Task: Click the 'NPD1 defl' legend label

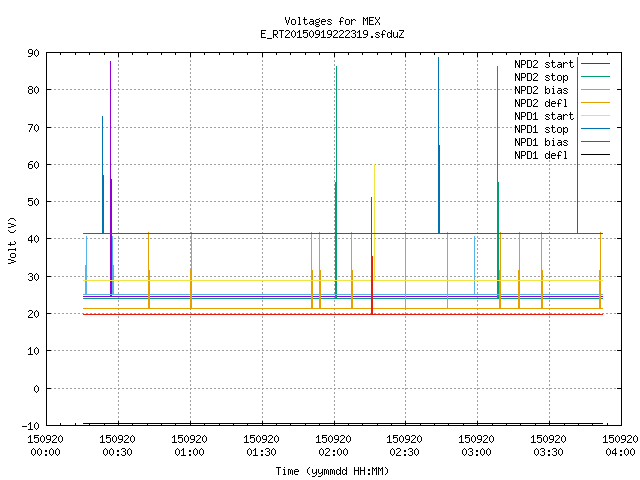Action: tap(541, 156)
